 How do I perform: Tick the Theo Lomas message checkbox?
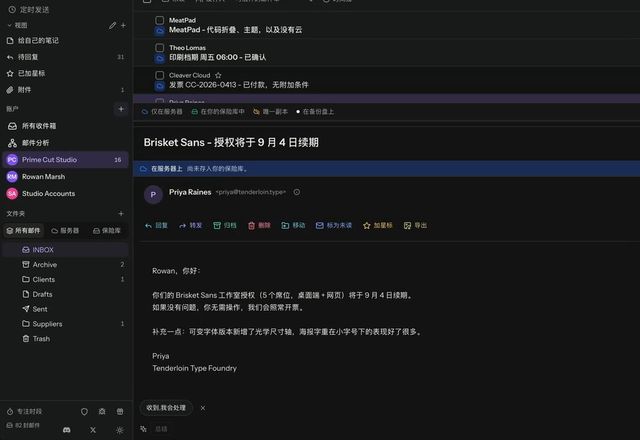[160, 47]
